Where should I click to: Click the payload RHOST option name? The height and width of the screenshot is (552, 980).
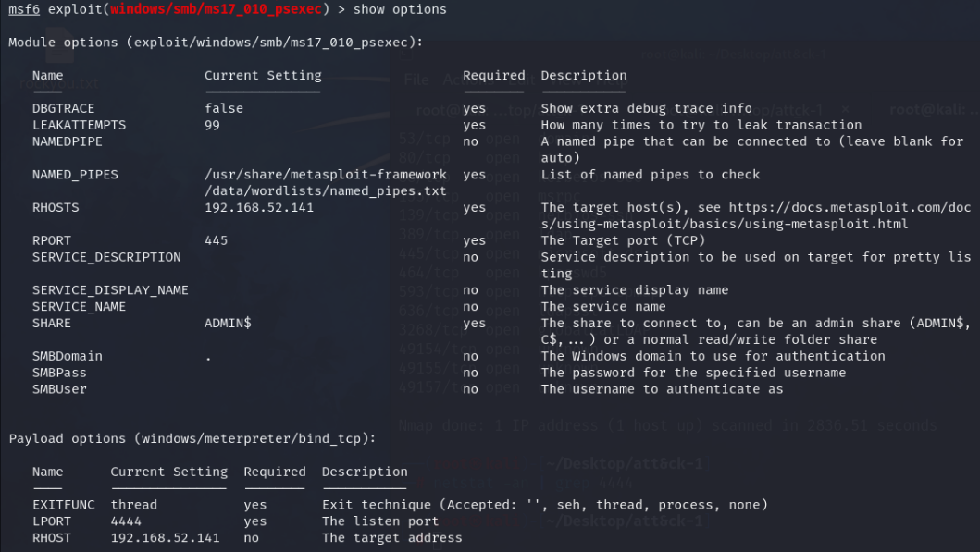pyautogui.click(x=51, y=538)
